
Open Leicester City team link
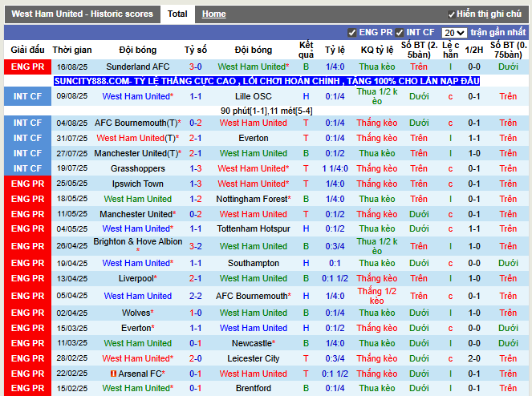tap(254, 358)
